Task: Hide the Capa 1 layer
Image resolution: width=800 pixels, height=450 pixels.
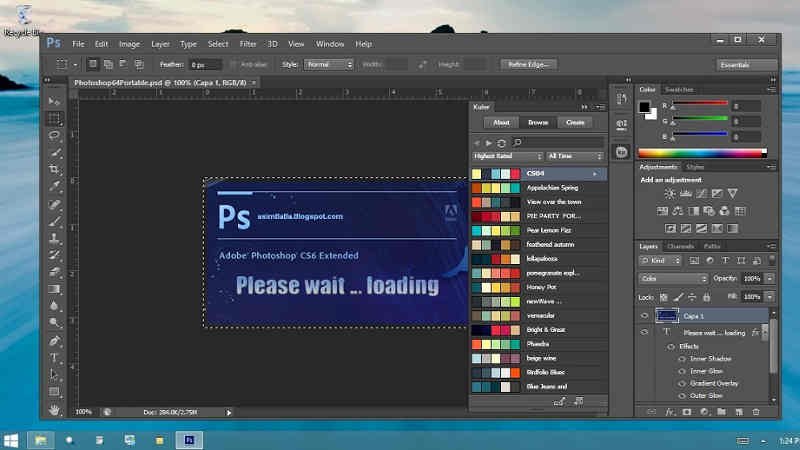Action: 644,316
